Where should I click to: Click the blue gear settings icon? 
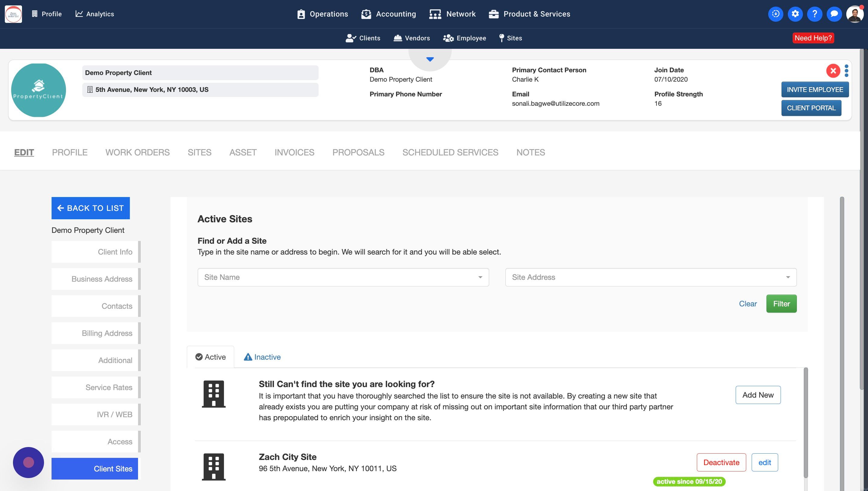795,14
